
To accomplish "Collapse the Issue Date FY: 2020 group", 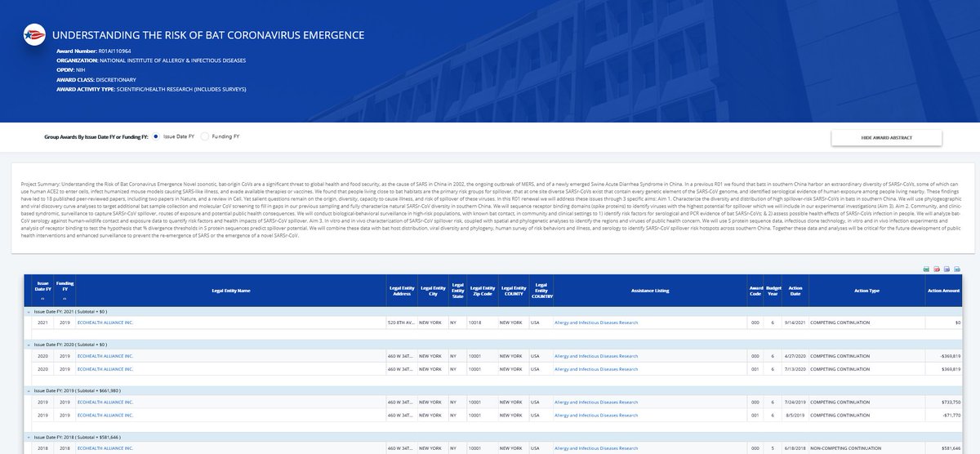I will (29, 345).
